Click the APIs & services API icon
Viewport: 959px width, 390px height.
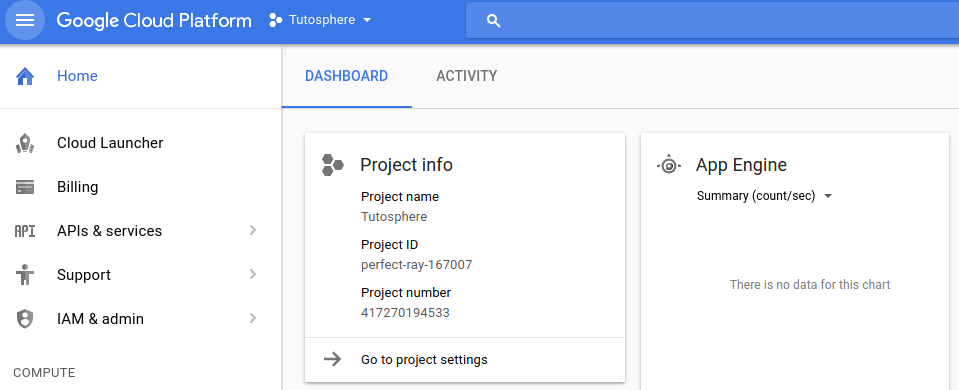[x=25, y=231]
